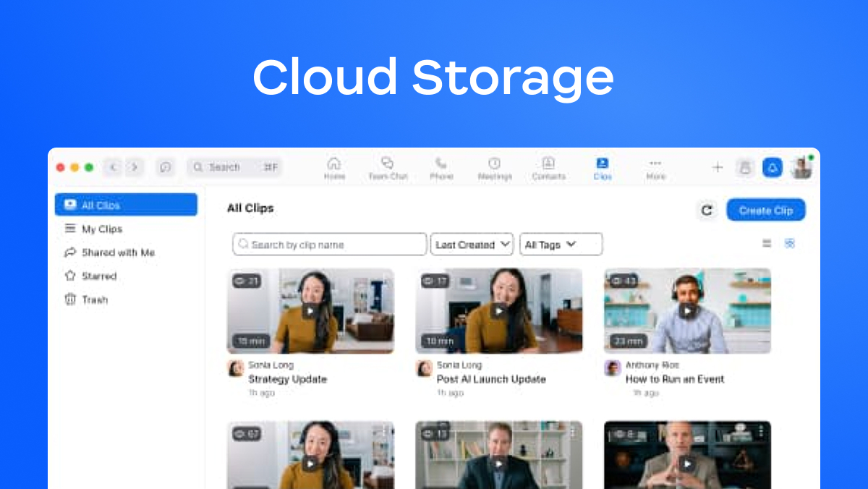Click the Search by clip name field
The width and height of the screenshot is (868, 489).
(330, 244)
